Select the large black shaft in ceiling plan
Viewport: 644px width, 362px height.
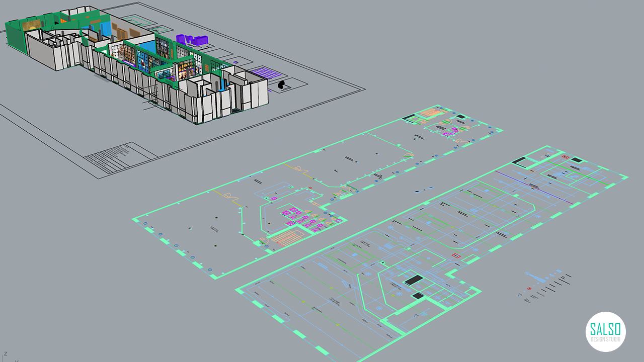(414, 280)
